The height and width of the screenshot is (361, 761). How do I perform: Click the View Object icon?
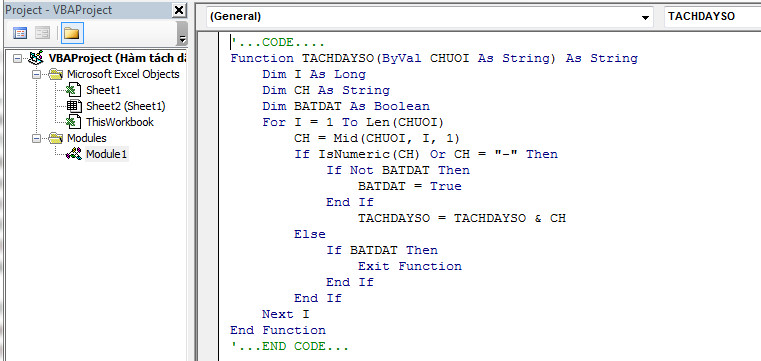coord(43,33)
